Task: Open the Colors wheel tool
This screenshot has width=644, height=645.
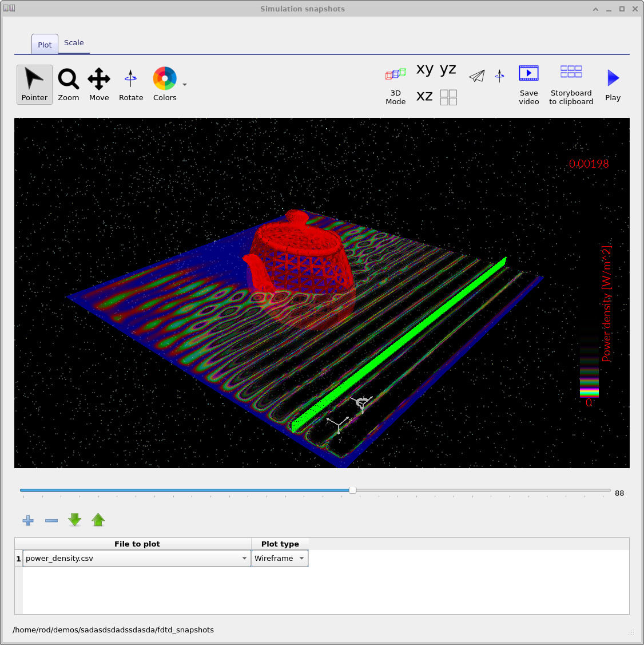Action: click(165, 84)
